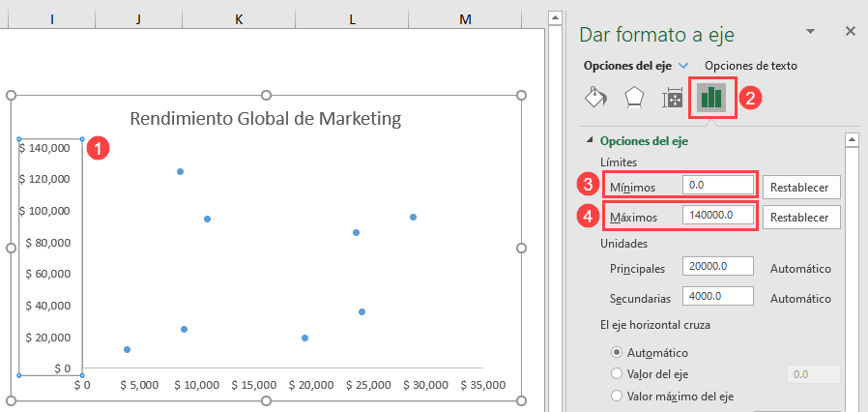Click the Mínimos input field

point(718,186)
